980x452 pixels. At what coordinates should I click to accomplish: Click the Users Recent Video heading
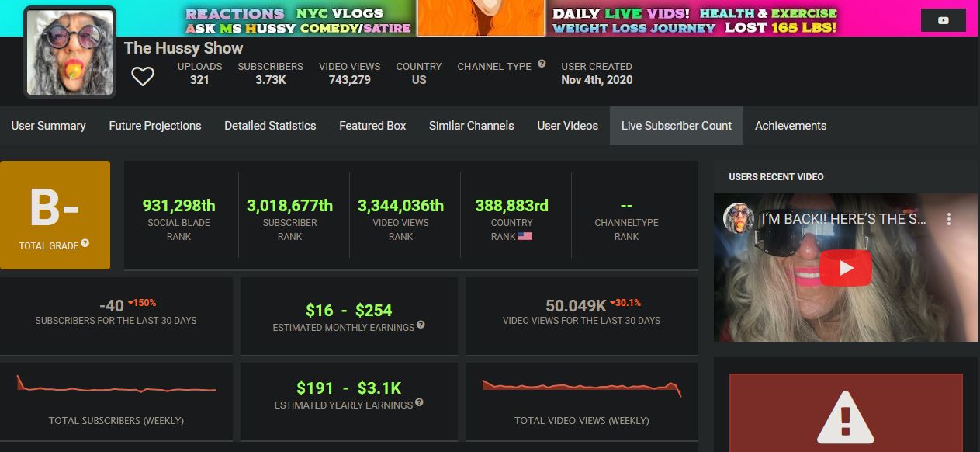coord(776,177)
